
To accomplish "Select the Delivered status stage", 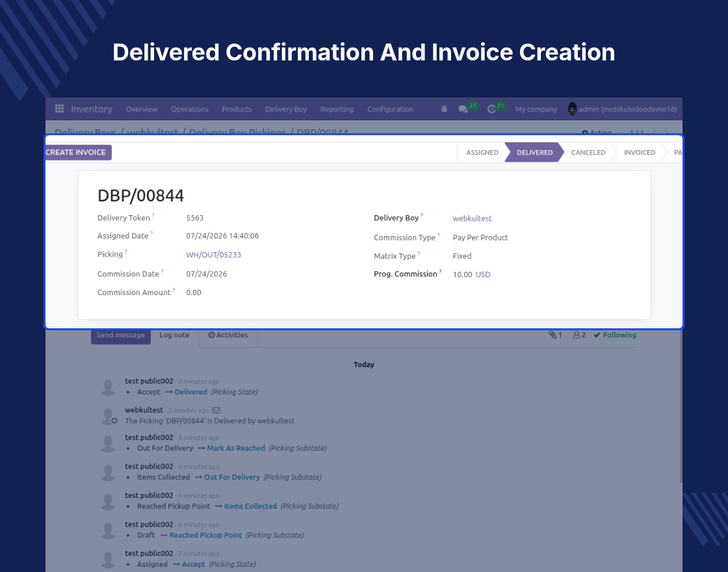I will pos(534,152).
